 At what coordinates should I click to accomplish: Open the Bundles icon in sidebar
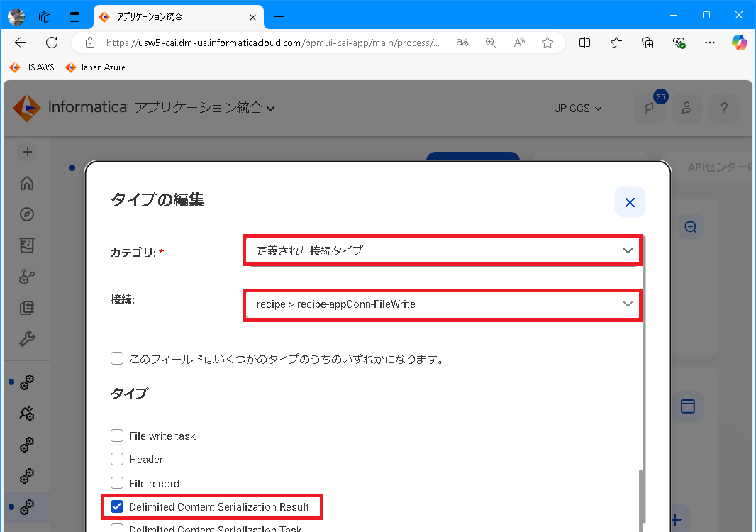point(27,245)
